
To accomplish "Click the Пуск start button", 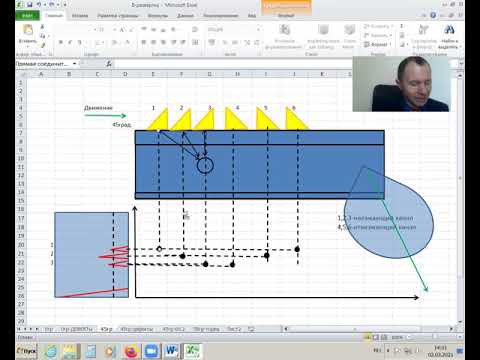I will tap(27, 351).
